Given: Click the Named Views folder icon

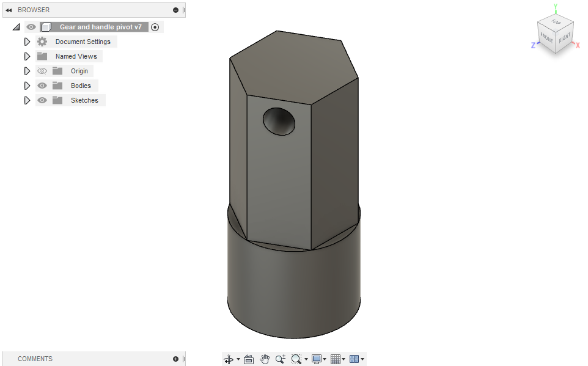Looking at the screenshot, I should 43,56.
